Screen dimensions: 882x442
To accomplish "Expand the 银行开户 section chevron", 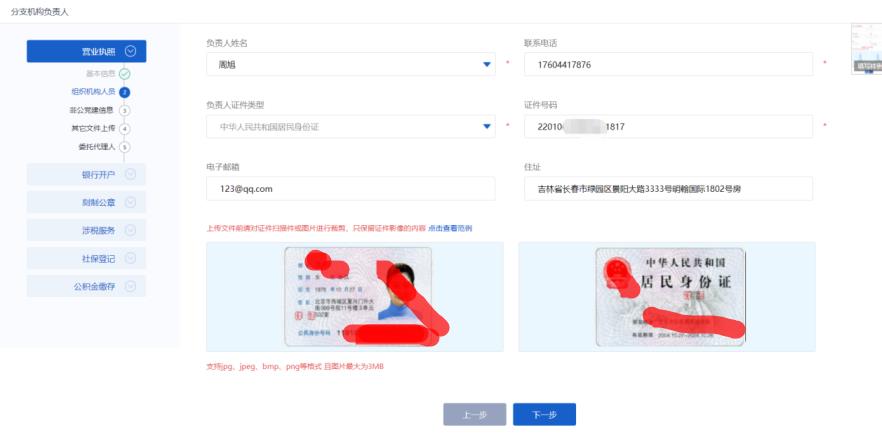I will pos(130,174).
